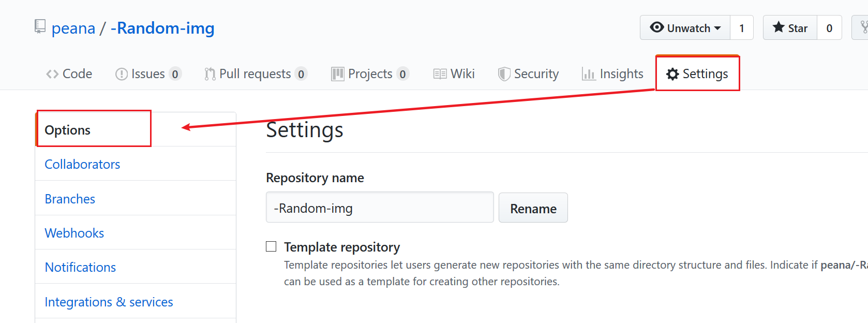
Task: Open Notifications settings in the sidebar
Action: point(136,267)
